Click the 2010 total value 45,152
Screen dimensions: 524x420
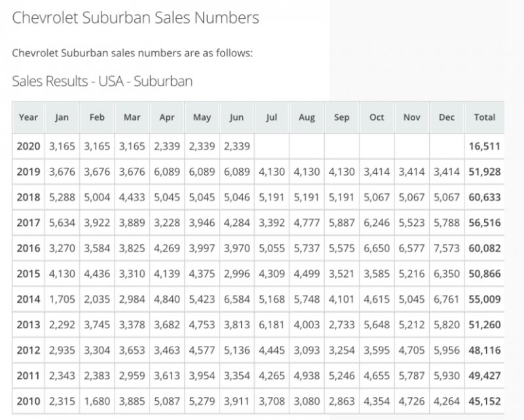[x=484, y=402]
